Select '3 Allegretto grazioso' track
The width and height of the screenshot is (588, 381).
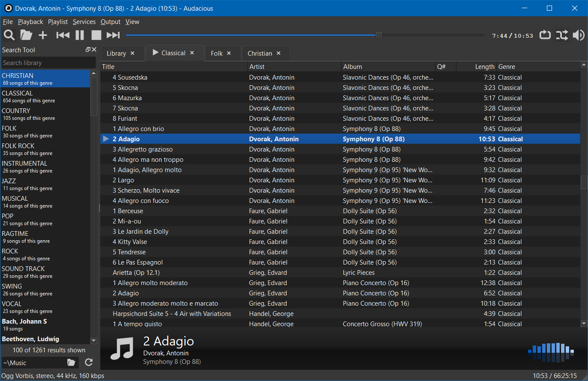(340, 149)
